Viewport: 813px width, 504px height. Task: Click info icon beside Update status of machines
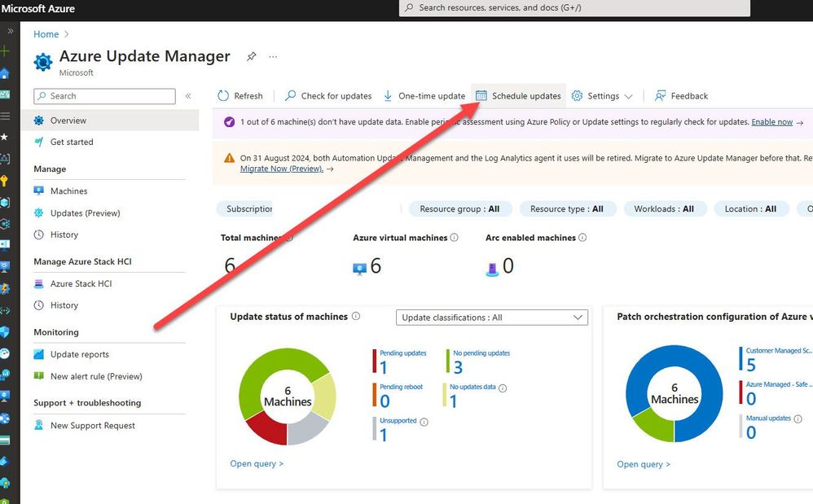(356, 316)
